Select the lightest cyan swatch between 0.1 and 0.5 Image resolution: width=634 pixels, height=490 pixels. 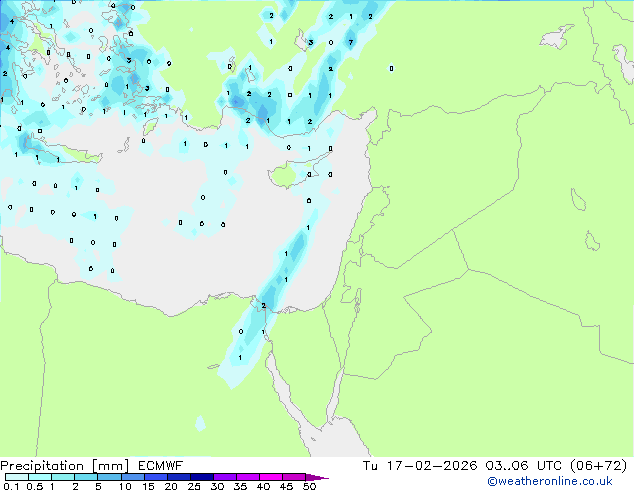[x=17, y=477]
